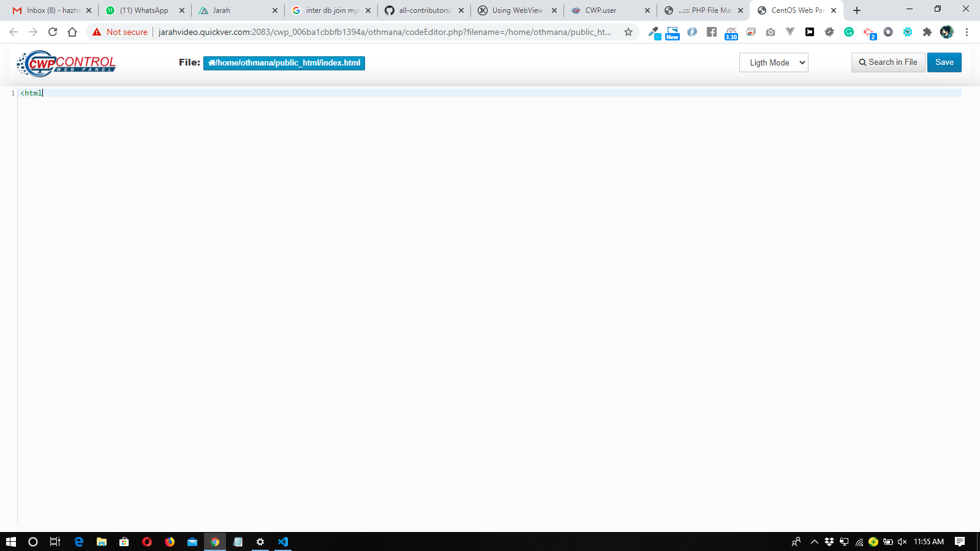Bookmark this page with star icon
The height and width of the screenshot is (551, 980).
(628, 32)
